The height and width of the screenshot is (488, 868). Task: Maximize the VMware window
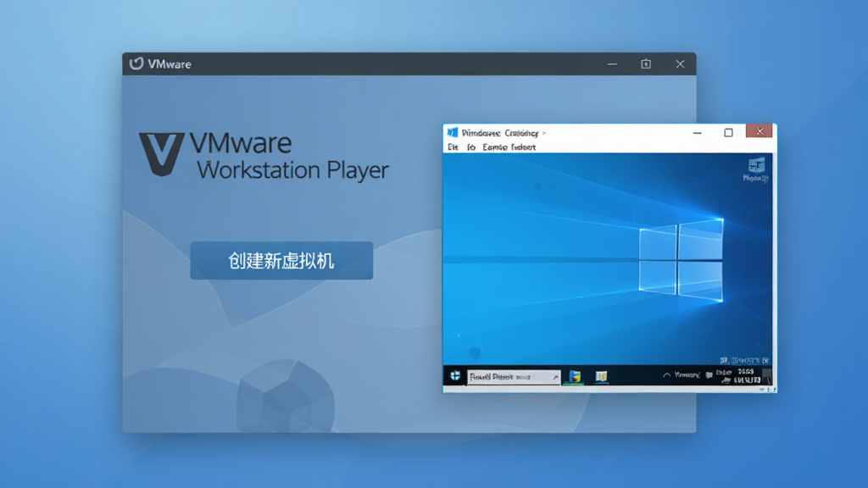coord(646,64)
